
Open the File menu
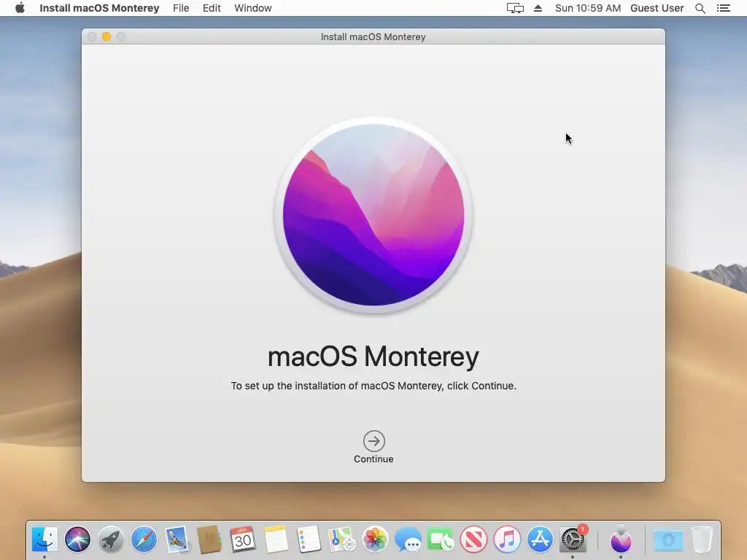(181, 8)
